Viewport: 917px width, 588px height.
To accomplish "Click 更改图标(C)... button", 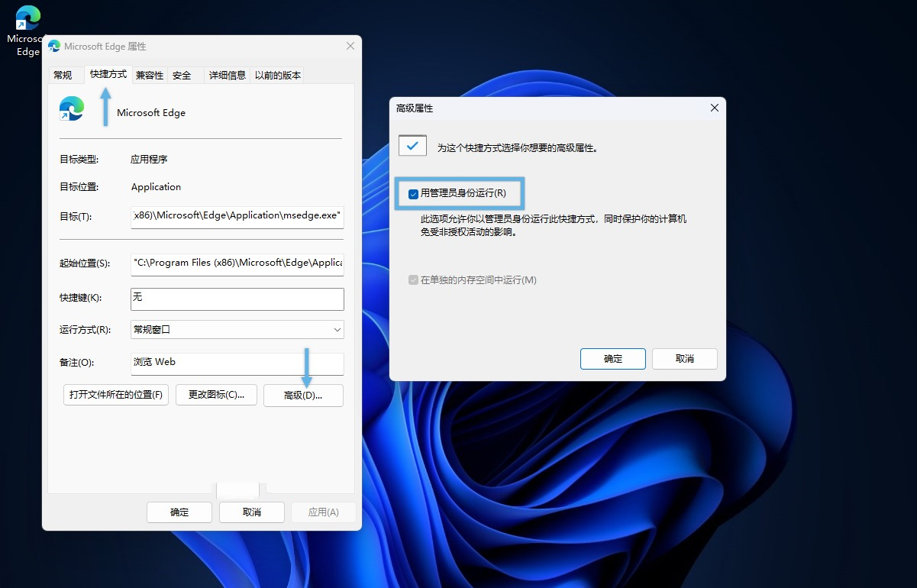I will 216,395.
